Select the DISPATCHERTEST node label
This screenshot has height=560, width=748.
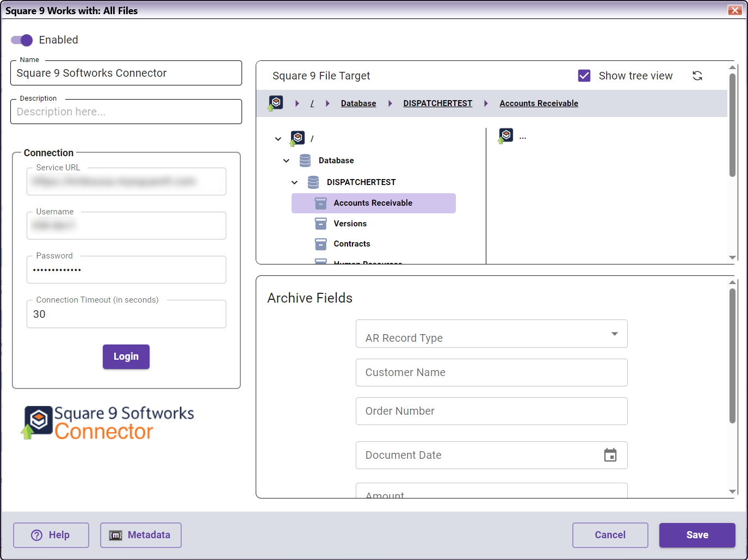tap(361, 182)
